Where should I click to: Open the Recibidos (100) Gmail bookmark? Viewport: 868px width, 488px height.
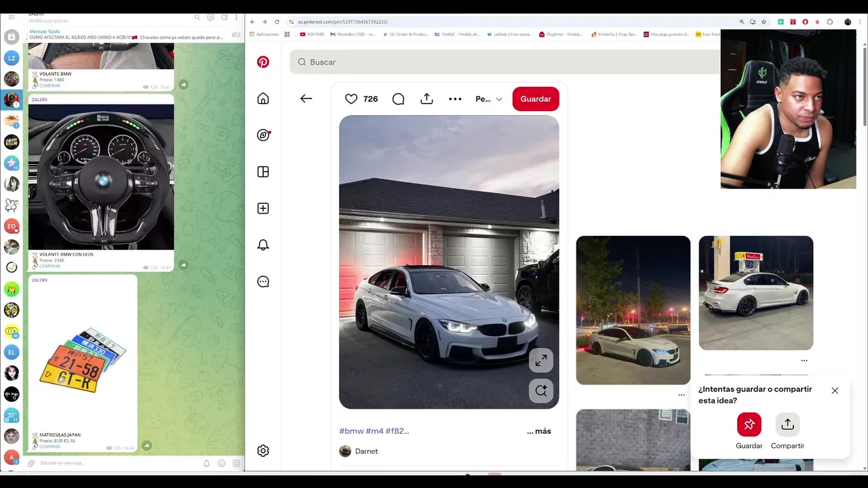point(353,34)
